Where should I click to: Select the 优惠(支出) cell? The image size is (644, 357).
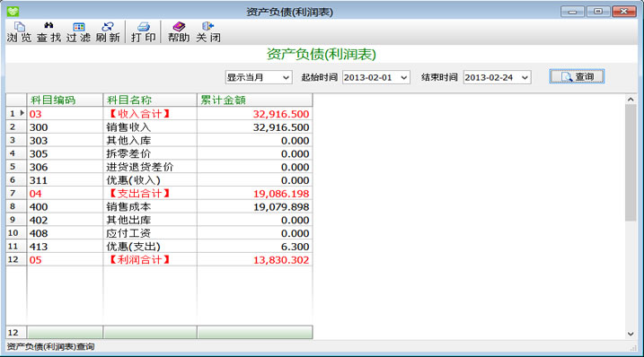[x=150, y=247]
